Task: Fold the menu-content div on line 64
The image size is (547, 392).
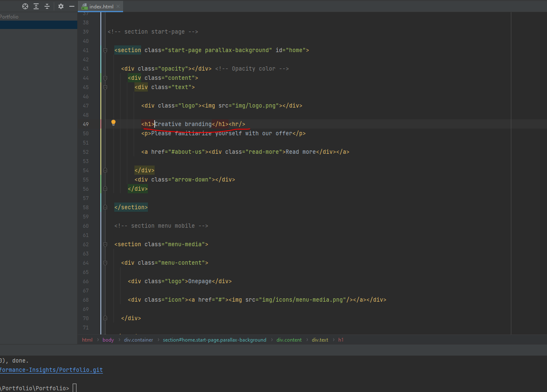Action: [105, 263]
